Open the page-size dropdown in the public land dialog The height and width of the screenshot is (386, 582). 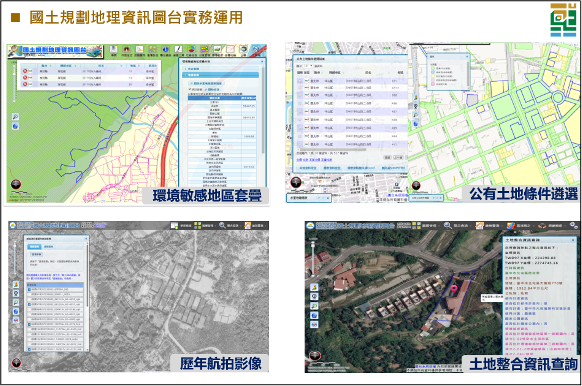coord(308,66)
